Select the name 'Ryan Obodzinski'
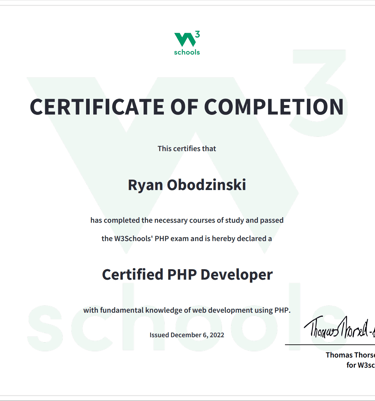 point(187,185)
